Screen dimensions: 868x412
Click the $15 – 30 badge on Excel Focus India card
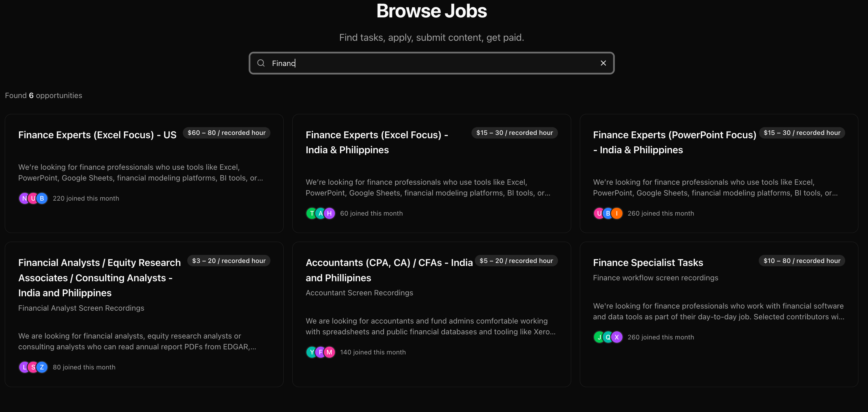point(514,133)
